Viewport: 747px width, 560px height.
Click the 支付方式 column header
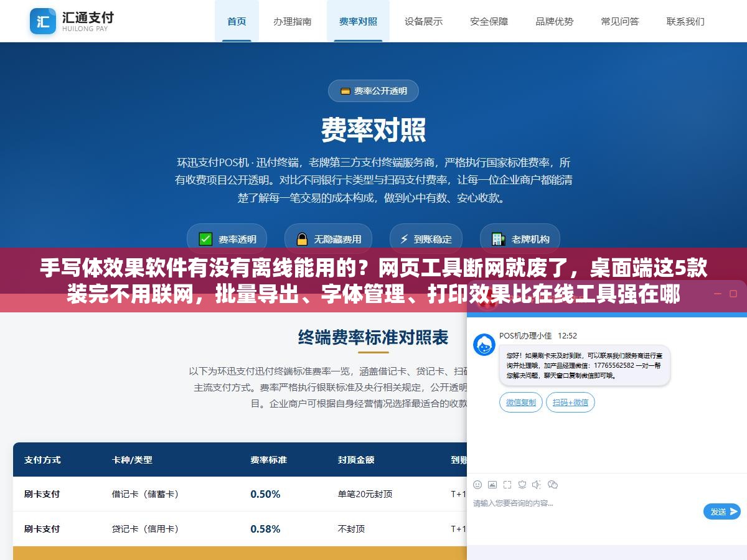pos(42,460)
